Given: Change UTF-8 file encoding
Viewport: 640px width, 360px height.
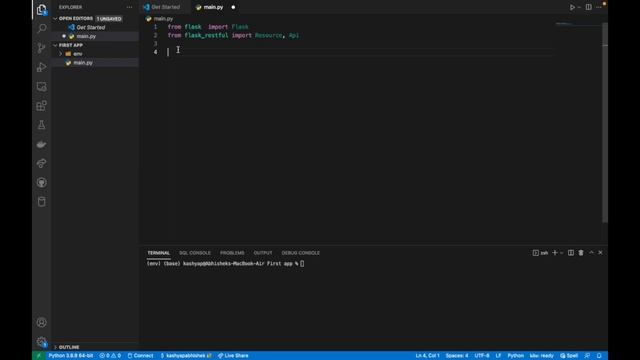Looking at the screenshot, I should coord(482,356).
